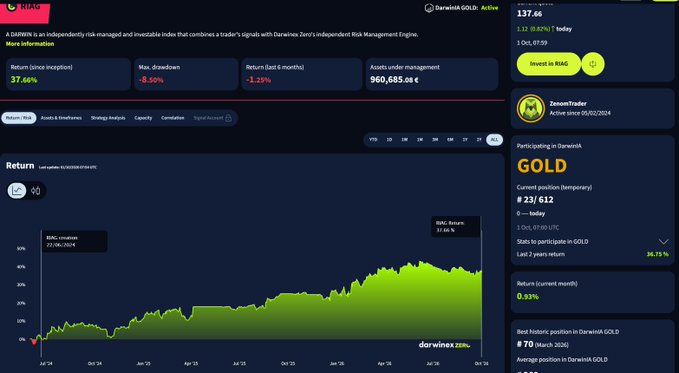Click the green up arrow next to today
The height and width of the screenshot is (373, 679).
point(553,29)
